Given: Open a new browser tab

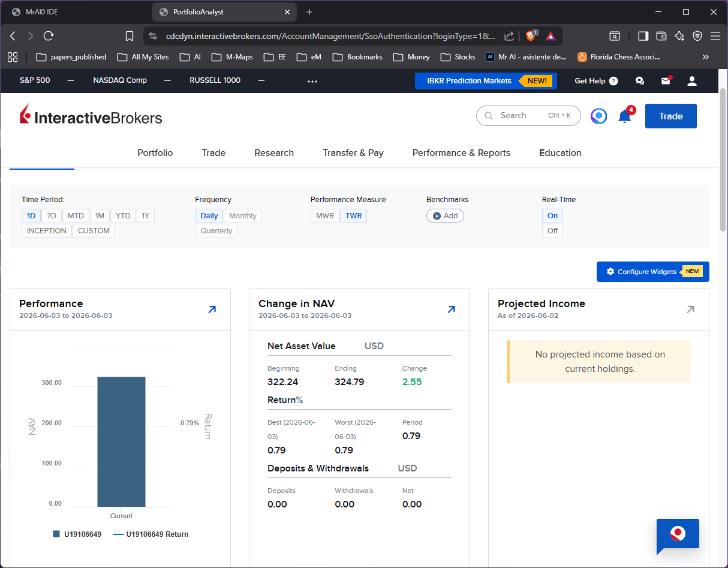Looking at the screenshot, I should (309, 12).
